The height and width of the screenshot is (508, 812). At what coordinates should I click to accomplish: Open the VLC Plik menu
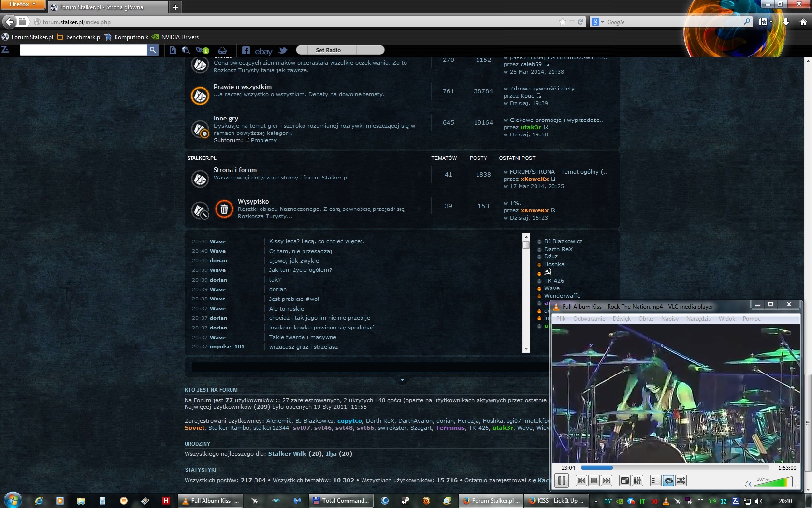tap(561, 319)
